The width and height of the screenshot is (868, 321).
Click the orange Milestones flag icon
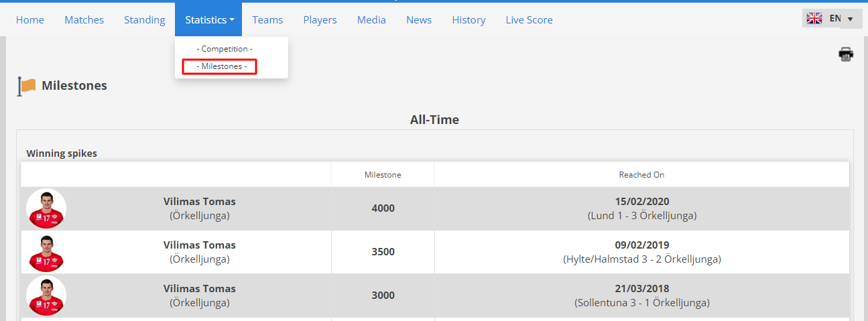pyautogui.click(x=27, y=86)
